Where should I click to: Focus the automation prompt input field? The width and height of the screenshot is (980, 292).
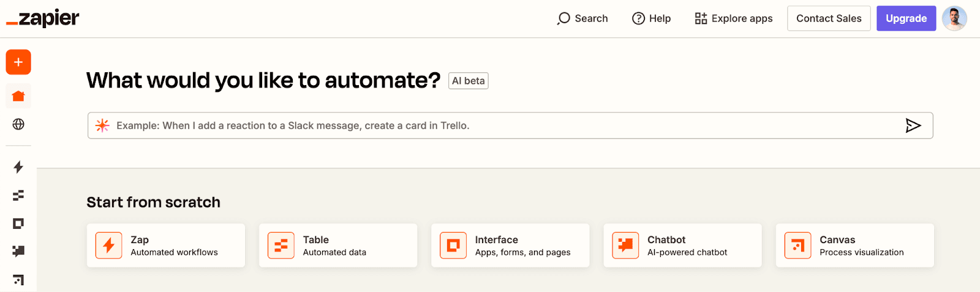click(x=510, y=125)
